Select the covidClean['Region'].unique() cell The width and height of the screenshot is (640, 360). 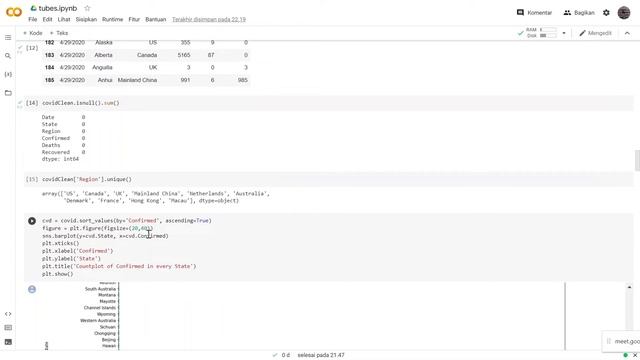tap(329, 179)
